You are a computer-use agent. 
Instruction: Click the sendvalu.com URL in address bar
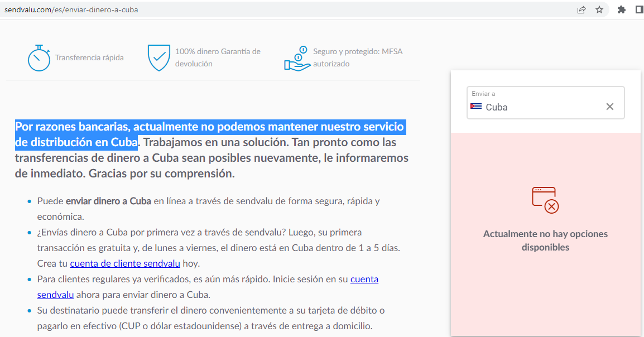[x=71, y=9]
